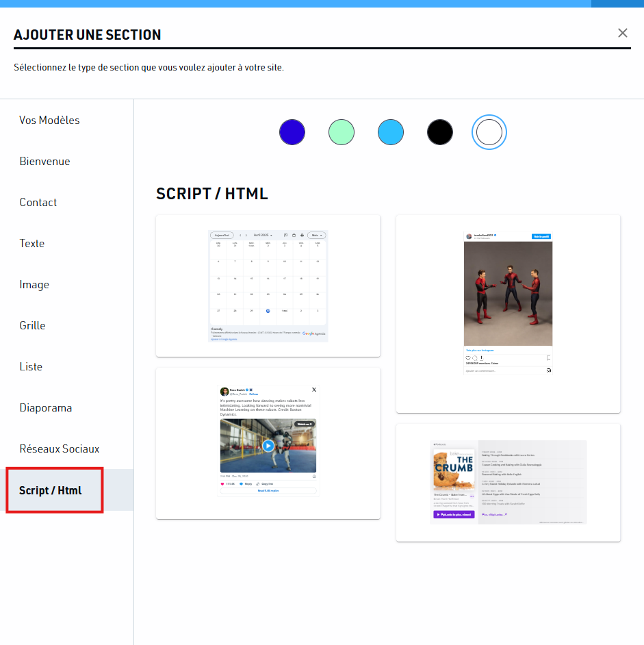This screenshot has height=645, width=644.
Task: Choose Réseaux Sociaux in the sidebar
Action: (60, 448)
